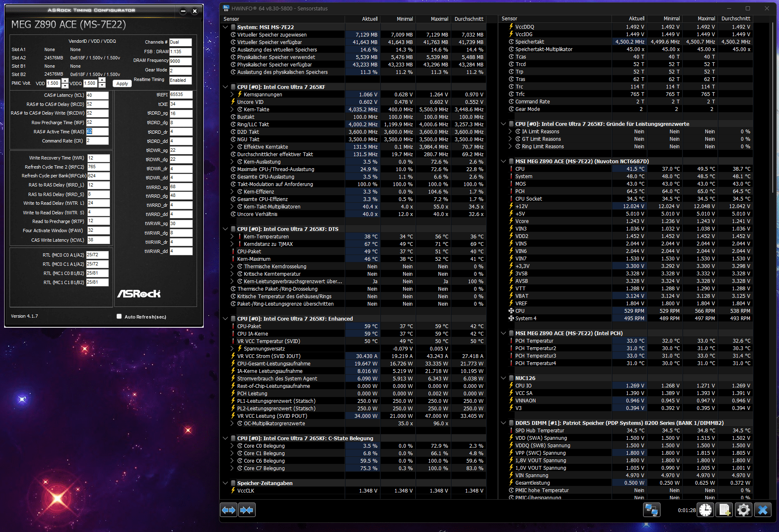Click the lightning icon beside VccCLK

pyautogui.click(x=233, y=490)
